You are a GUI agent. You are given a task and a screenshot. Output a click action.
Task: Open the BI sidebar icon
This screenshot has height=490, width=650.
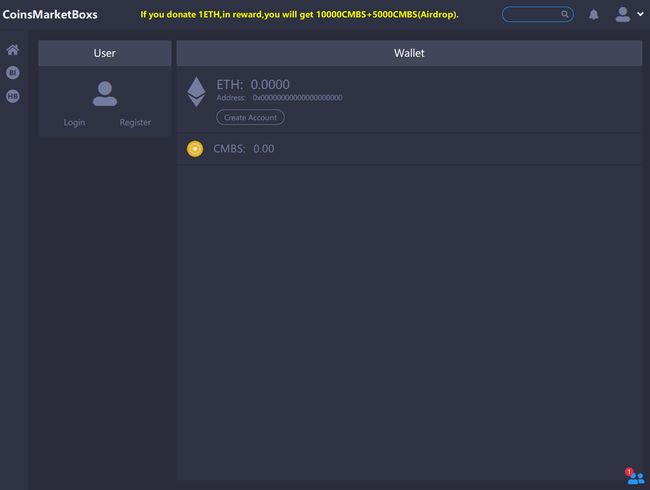(12, 73)
